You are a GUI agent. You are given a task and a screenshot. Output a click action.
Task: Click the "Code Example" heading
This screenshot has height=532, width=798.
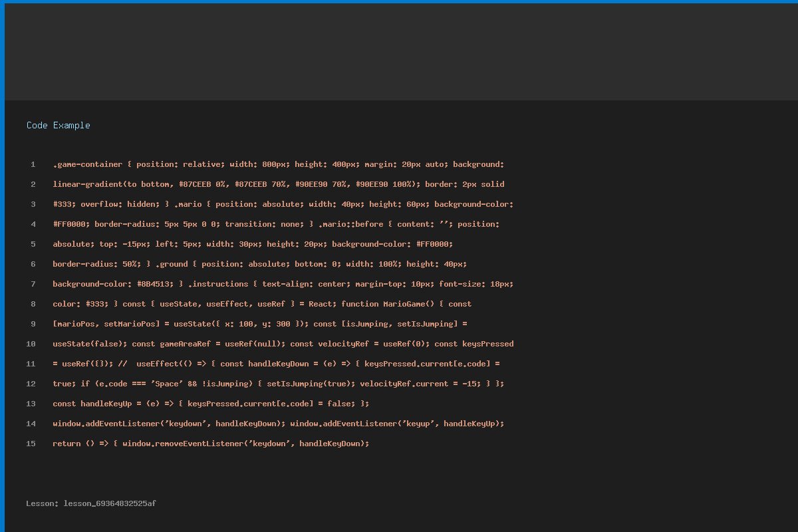point(59,125)
